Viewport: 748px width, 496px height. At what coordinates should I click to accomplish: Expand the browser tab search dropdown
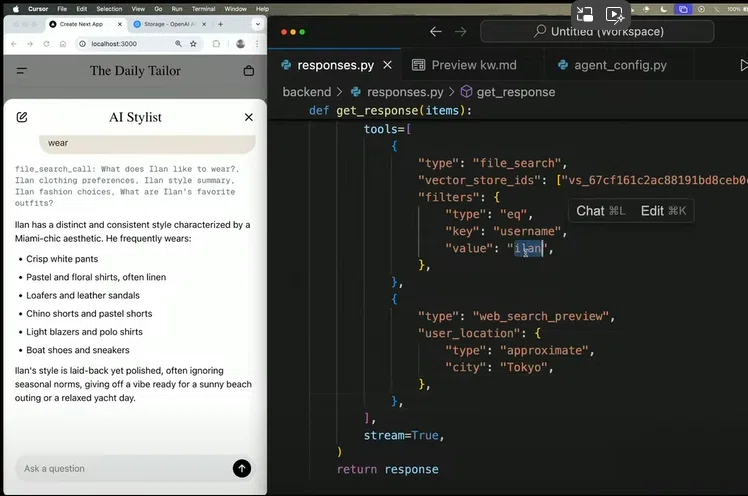tap(258, 24)
